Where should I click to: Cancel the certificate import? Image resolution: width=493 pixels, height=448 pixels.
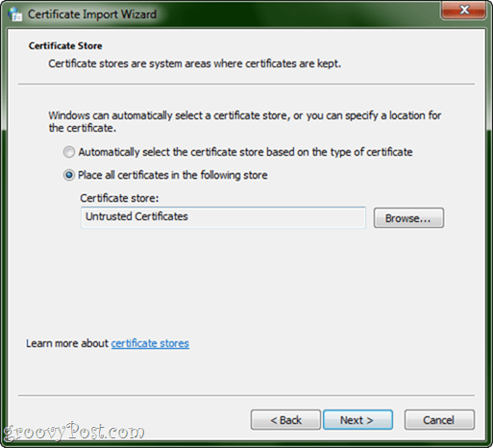[439, 420]
